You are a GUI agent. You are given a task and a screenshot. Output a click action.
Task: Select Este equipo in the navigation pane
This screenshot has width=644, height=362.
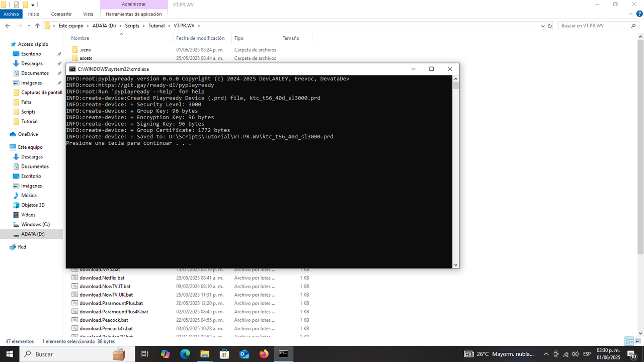[x=30, y=147]
